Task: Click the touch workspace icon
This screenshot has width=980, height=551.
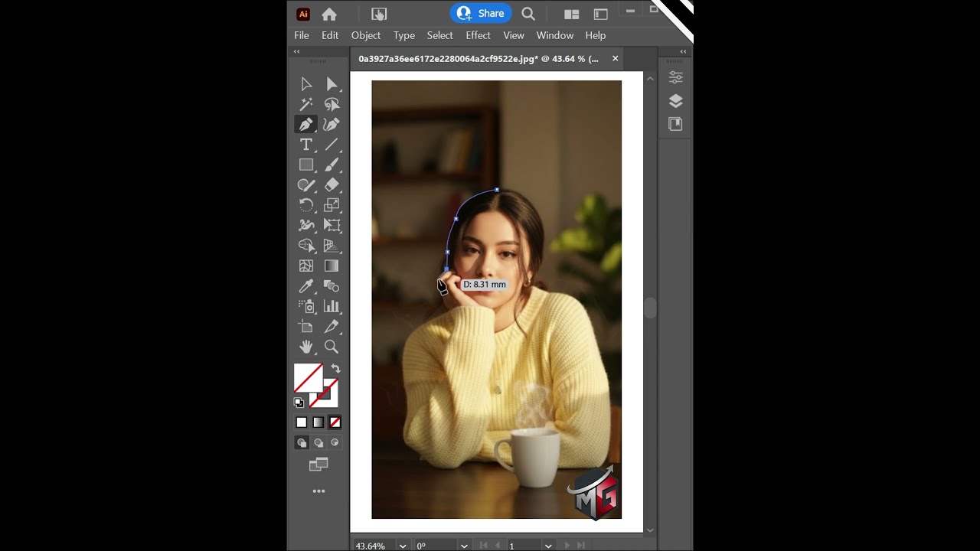Action: coord(379,14)
